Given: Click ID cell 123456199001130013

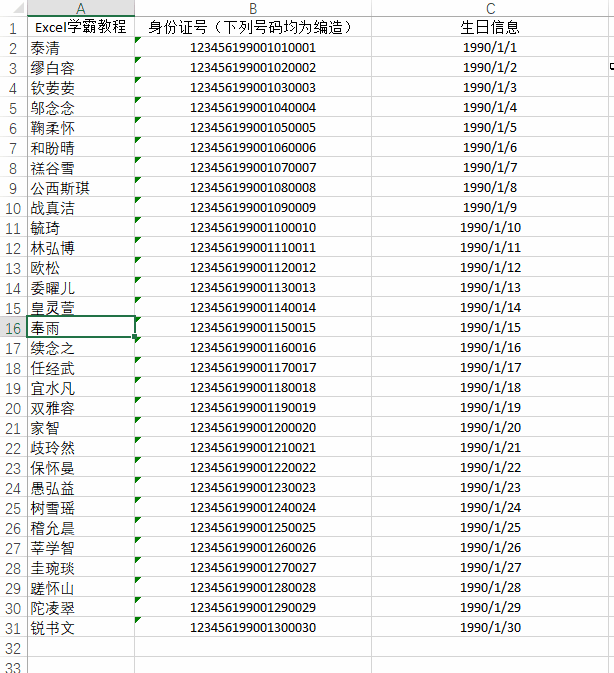Looking at the screenshot, I should point(253,288).
